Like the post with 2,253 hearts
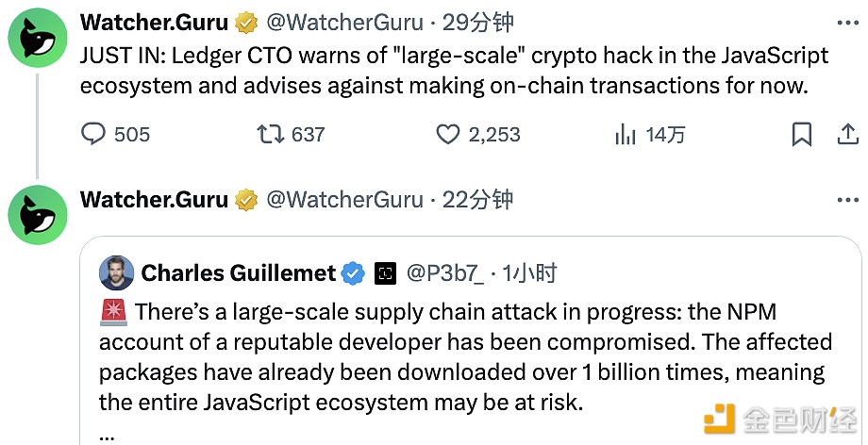The width and height of the screenshot is (868, 445). pos(448,135)
